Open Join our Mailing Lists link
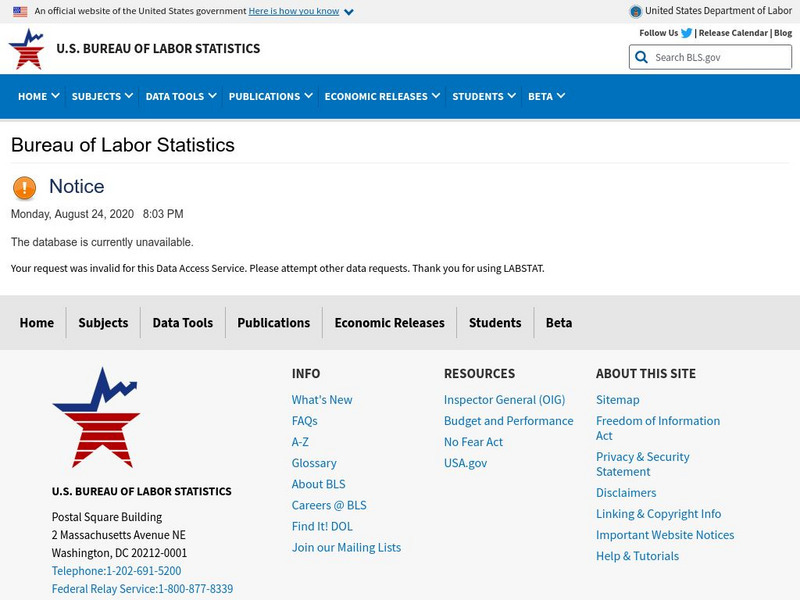 (x=346, y=547)
